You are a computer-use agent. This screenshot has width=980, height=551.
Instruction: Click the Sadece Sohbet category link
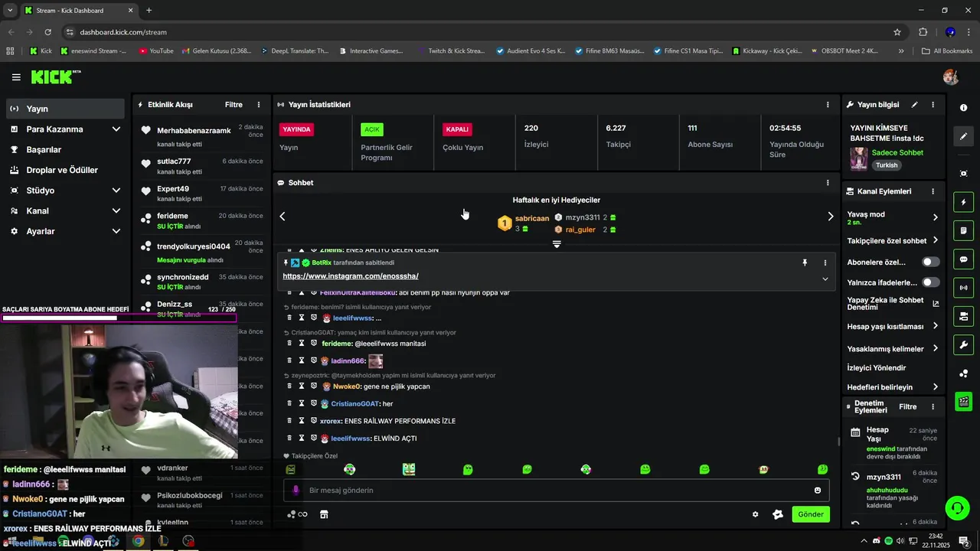[x=897, y=153]
